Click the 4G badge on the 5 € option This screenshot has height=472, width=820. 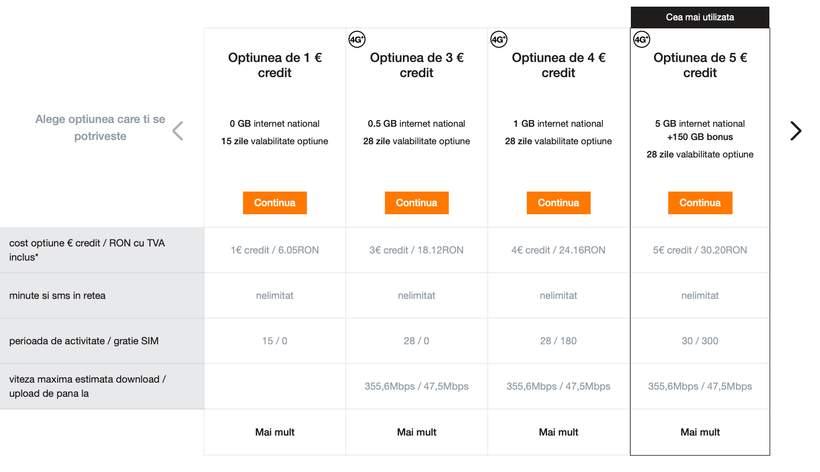point(642,40)
